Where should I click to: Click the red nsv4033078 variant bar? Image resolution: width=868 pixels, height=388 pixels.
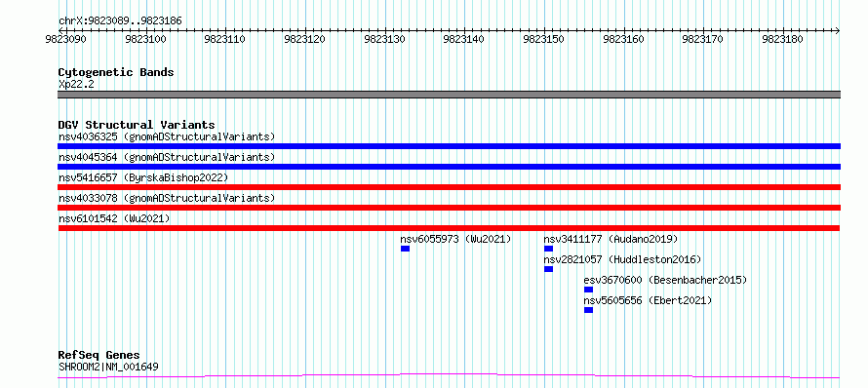tap(449, 208)
